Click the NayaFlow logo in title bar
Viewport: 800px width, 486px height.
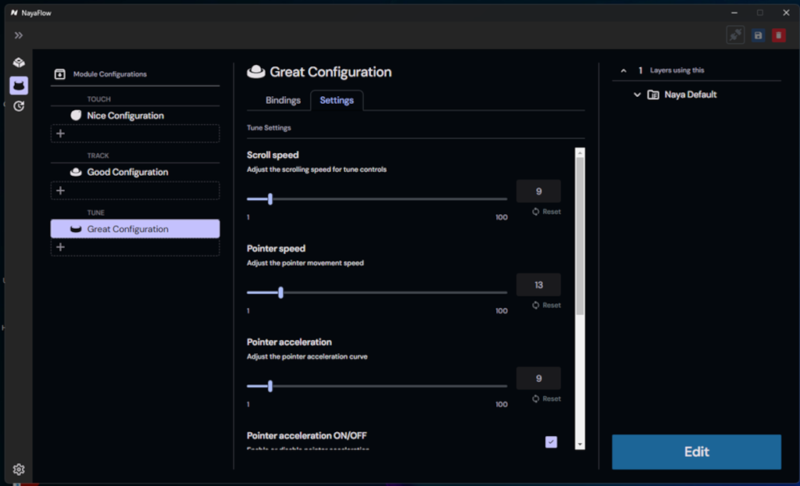pos(14,13)
